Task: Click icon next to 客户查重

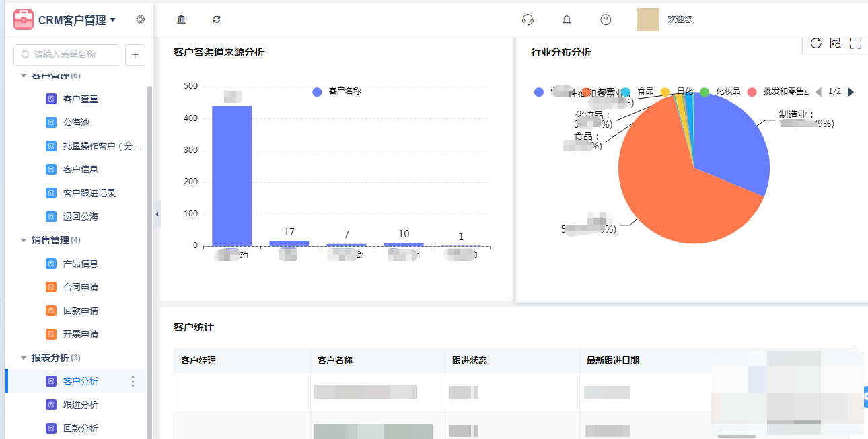Action: pyautogui.click(x=51, y=99)
